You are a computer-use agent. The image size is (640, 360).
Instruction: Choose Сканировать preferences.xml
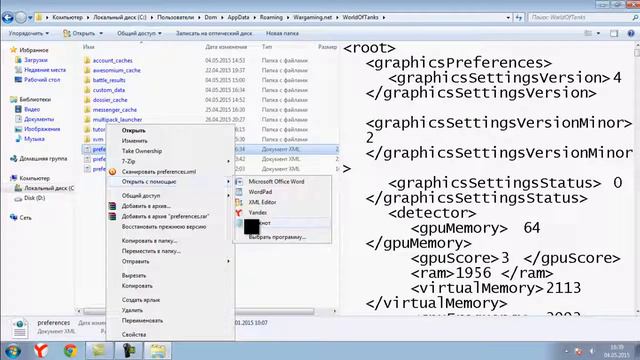(159, 172)
